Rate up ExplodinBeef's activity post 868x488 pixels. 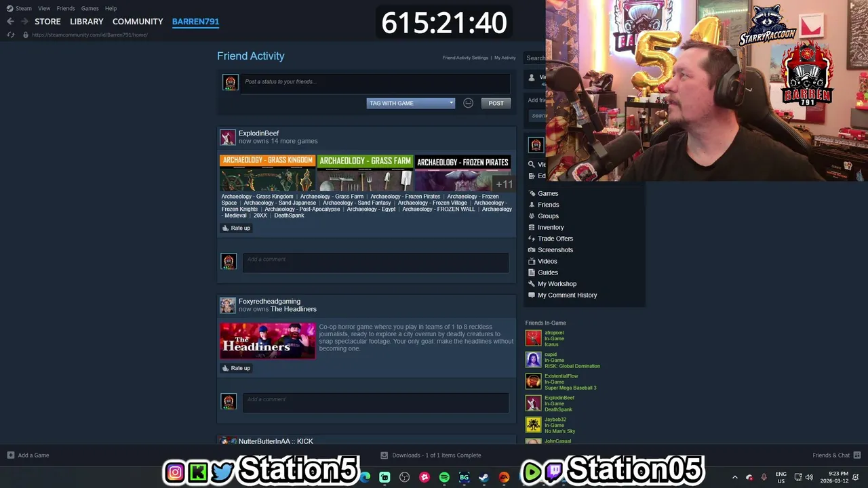[x=236, y=228]
